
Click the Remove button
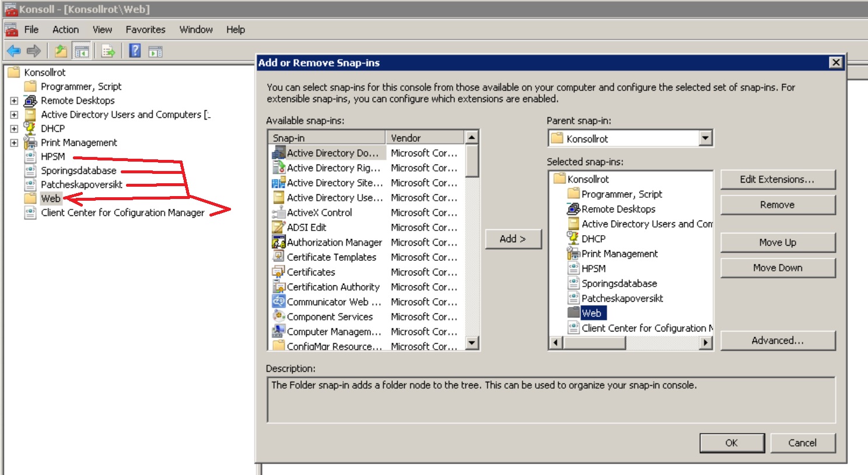tap(778, 205)
